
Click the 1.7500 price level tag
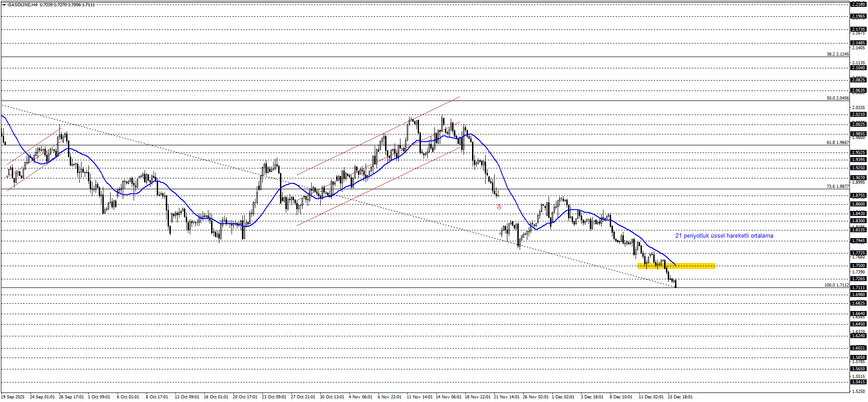[x=858, y=266]
